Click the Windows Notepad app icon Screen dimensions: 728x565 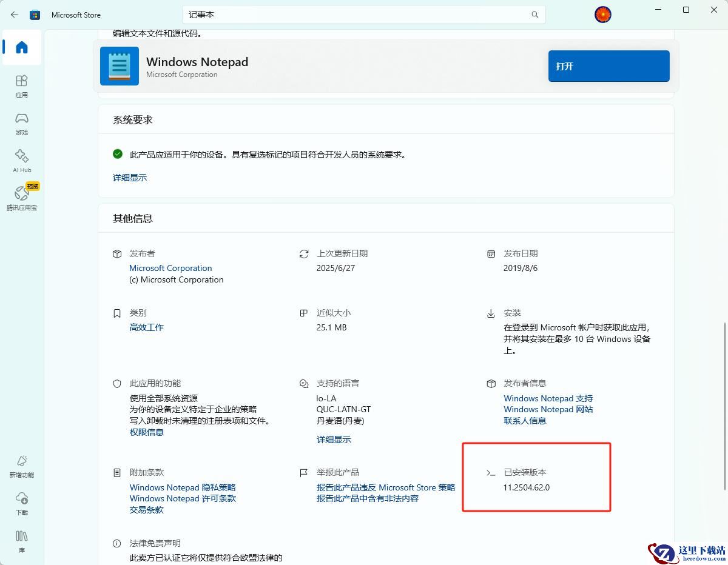120,66
